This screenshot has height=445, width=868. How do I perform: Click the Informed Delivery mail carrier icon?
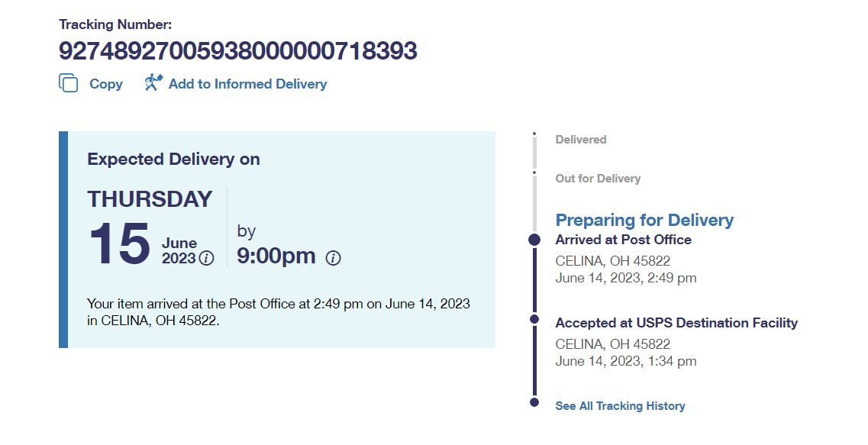pyautogui.click(x=153, y=83)
